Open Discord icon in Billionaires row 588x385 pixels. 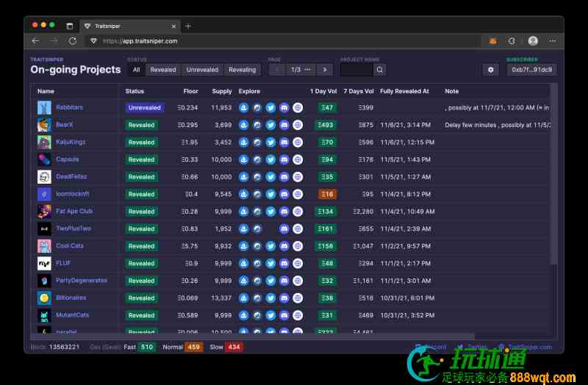pos(284,298)
